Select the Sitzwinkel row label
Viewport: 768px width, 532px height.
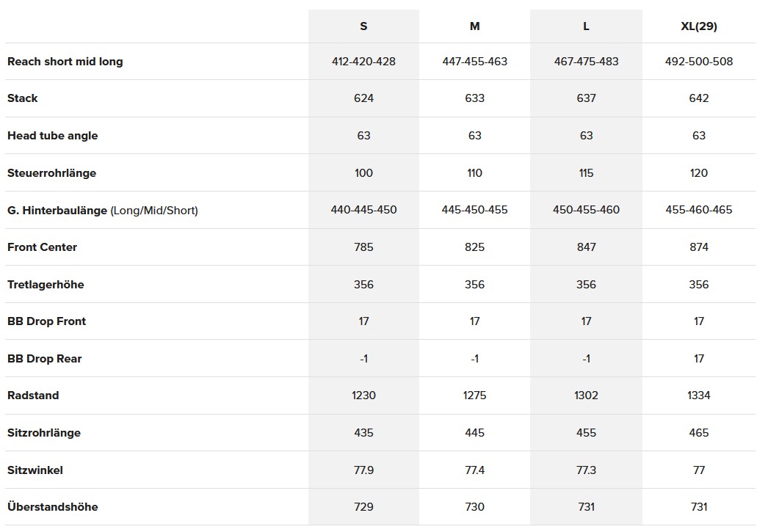(x=35, y=470)
